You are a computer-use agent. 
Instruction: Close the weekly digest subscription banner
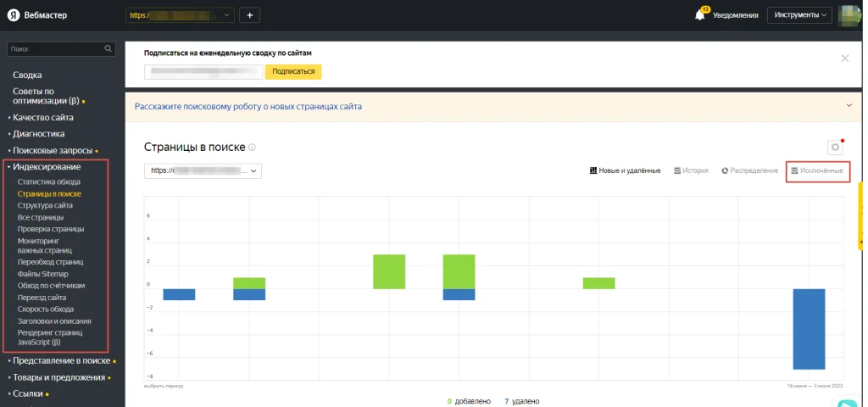tap(844, 59)
